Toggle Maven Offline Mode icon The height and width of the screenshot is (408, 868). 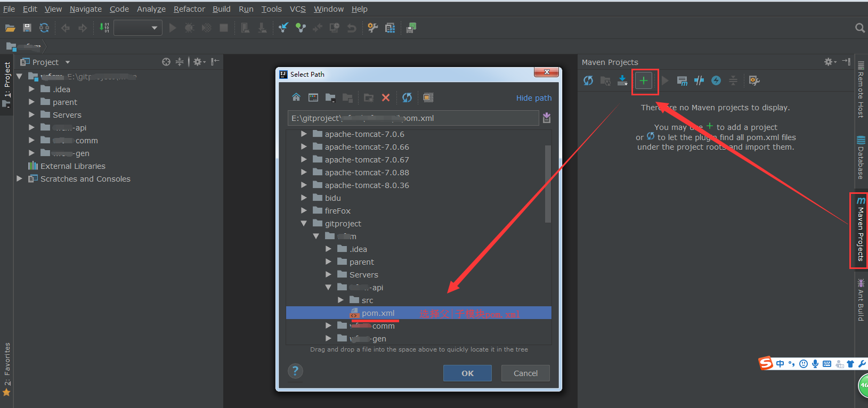[699, 80]
